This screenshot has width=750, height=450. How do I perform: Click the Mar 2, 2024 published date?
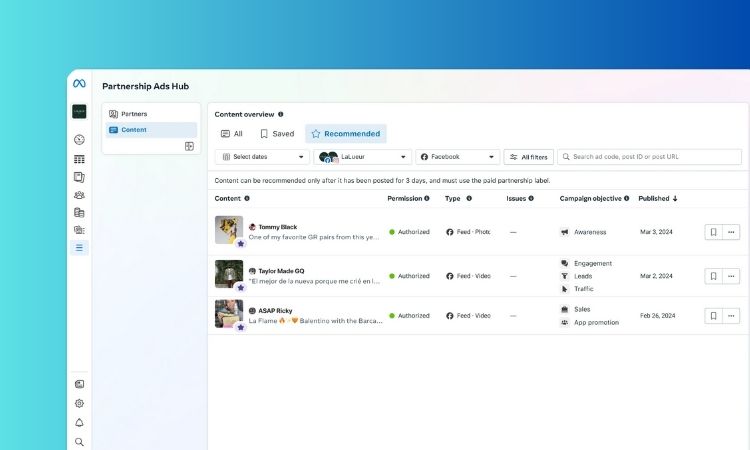click(x=656, y=276)
